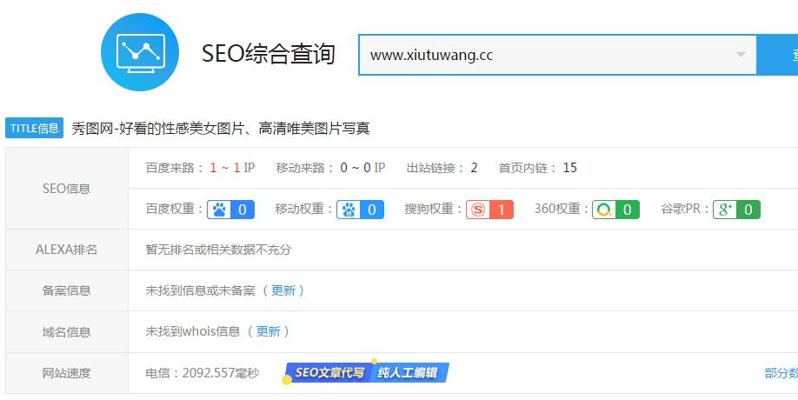Click the 纯人工编辑 banner segment

(x=409, y=373)
